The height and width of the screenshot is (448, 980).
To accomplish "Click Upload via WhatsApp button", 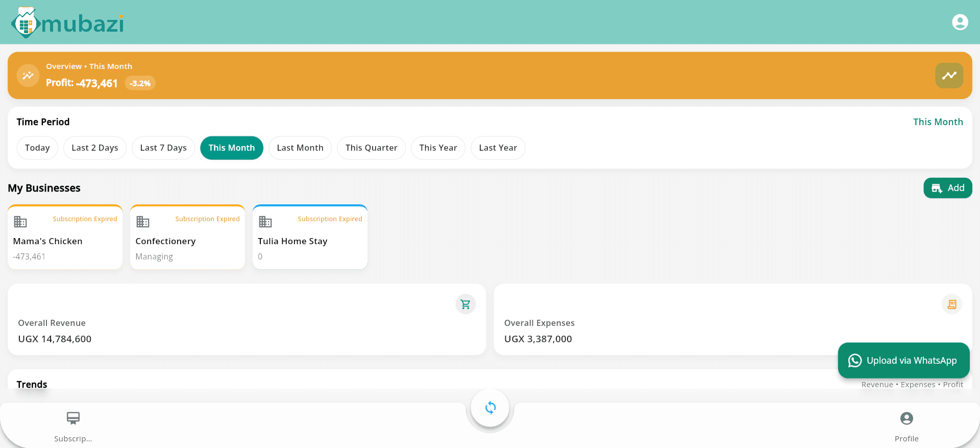I will coord(903,361).
